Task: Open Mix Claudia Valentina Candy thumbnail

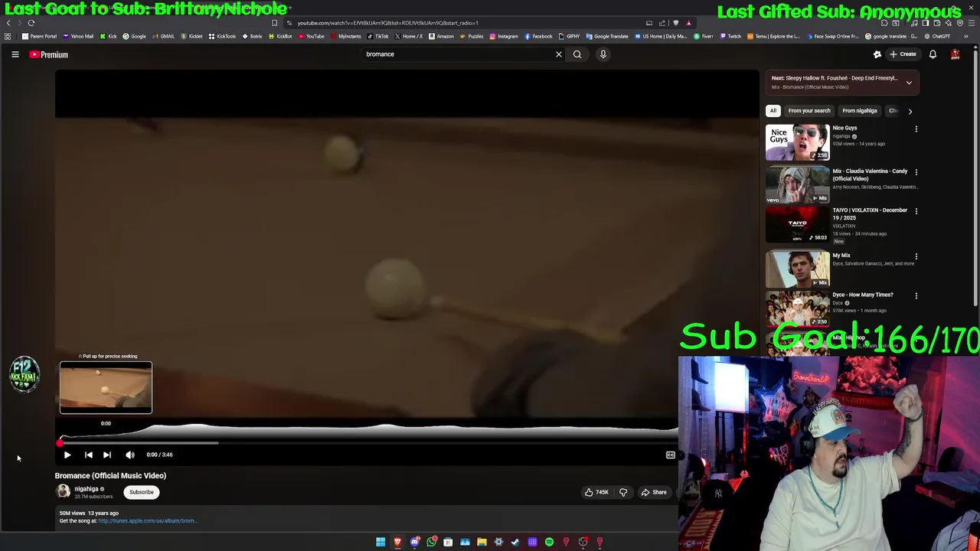Action: click(798, 184)
